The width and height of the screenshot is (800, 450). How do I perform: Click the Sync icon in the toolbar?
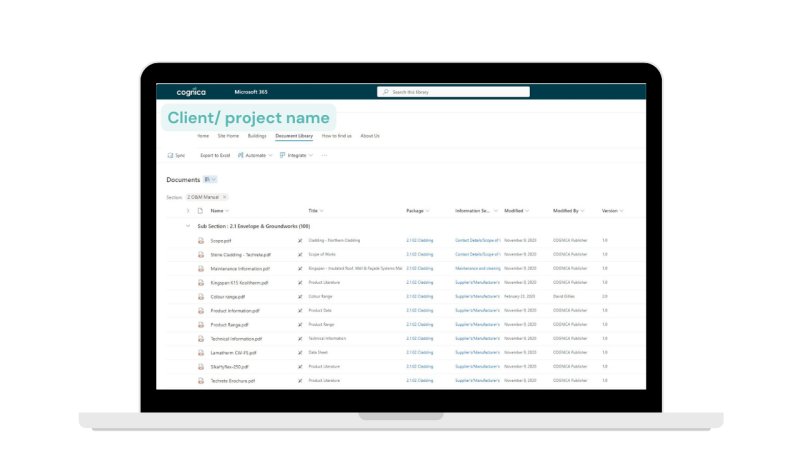tap(169, 155)
